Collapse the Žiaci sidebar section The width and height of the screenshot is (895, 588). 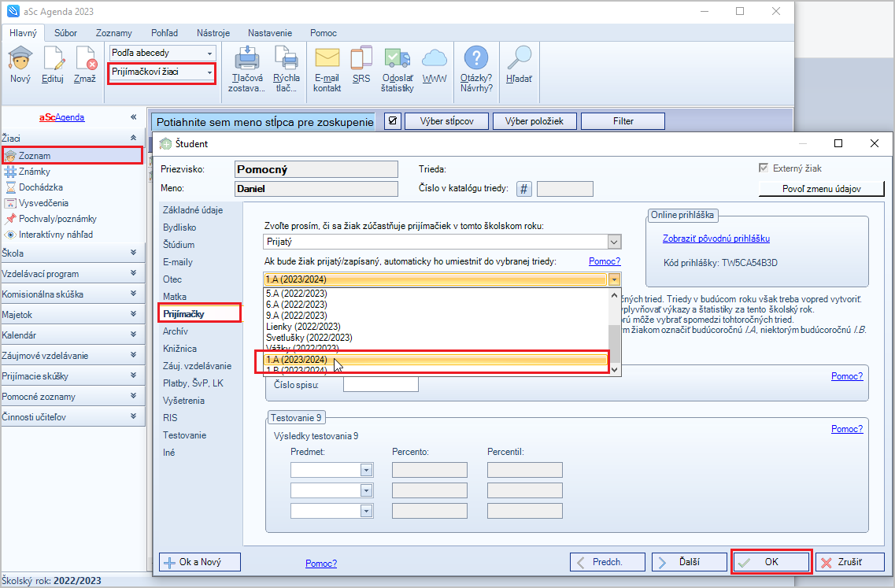[x=133, y=138]
